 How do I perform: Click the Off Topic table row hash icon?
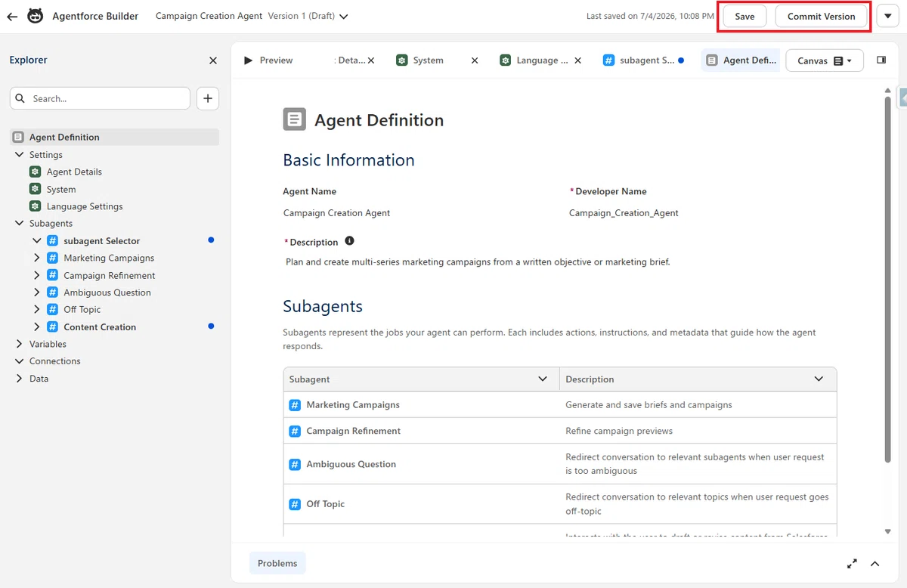(295, 504)
